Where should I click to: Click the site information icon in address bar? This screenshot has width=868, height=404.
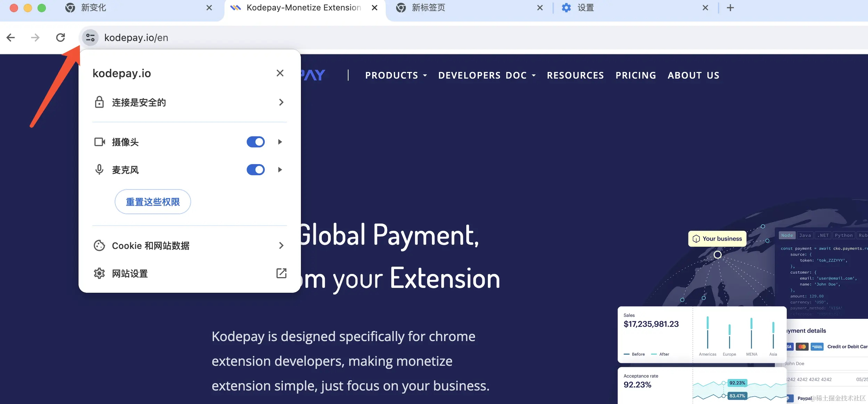(90, 38)
